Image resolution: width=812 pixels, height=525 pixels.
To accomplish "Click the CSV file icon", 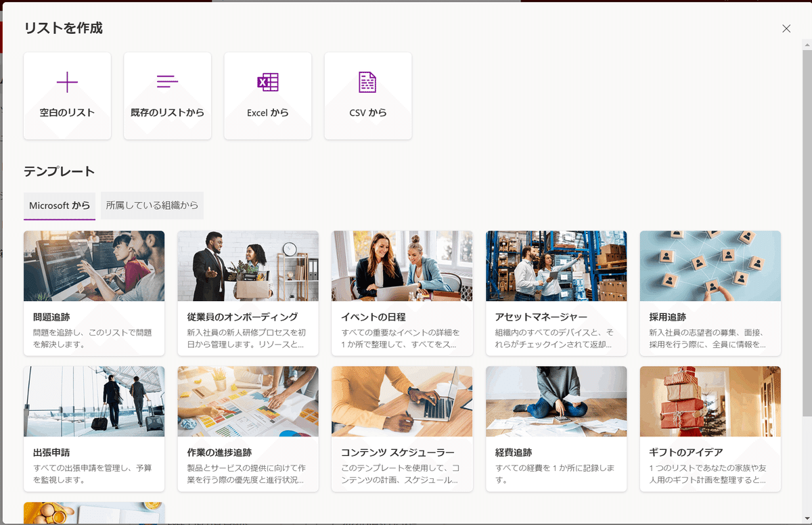I will coord(367,82).
